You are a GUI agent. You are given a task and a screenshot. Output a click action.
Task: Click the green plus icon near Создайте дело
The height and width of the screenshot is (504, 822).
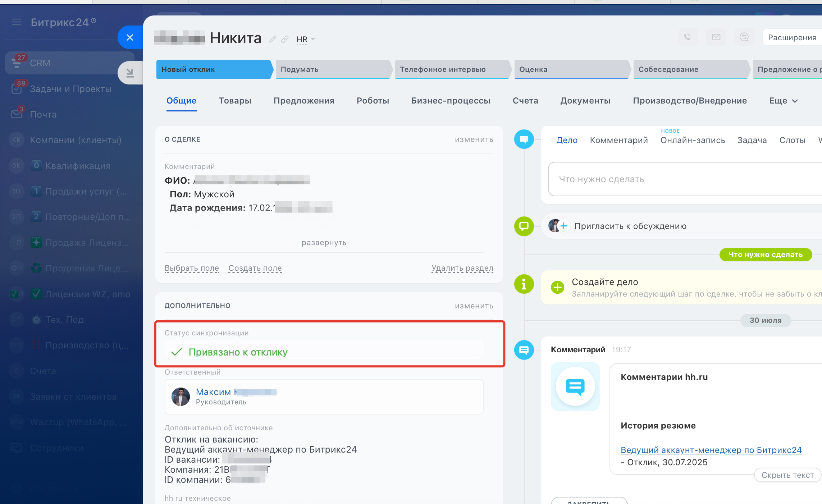(x=558, y=287)
